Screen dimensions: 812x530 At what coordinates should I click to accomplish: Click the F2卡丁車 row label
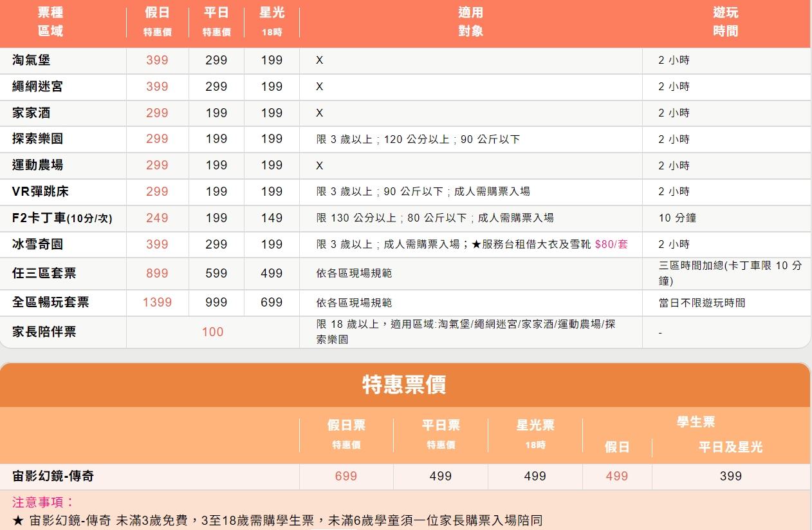point(62,218)
